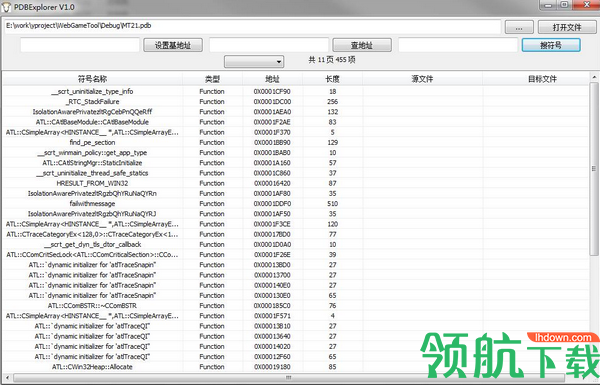Click Function type cell in failwithmessage row
Image resolution: width=600 pixels, height=385 pixels.
(212, 204)
